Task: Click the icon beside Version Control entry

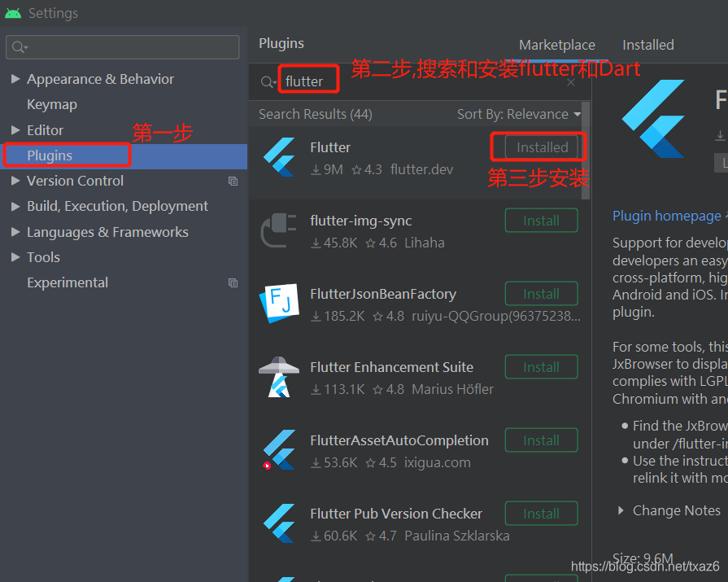Action: (233, 182)
